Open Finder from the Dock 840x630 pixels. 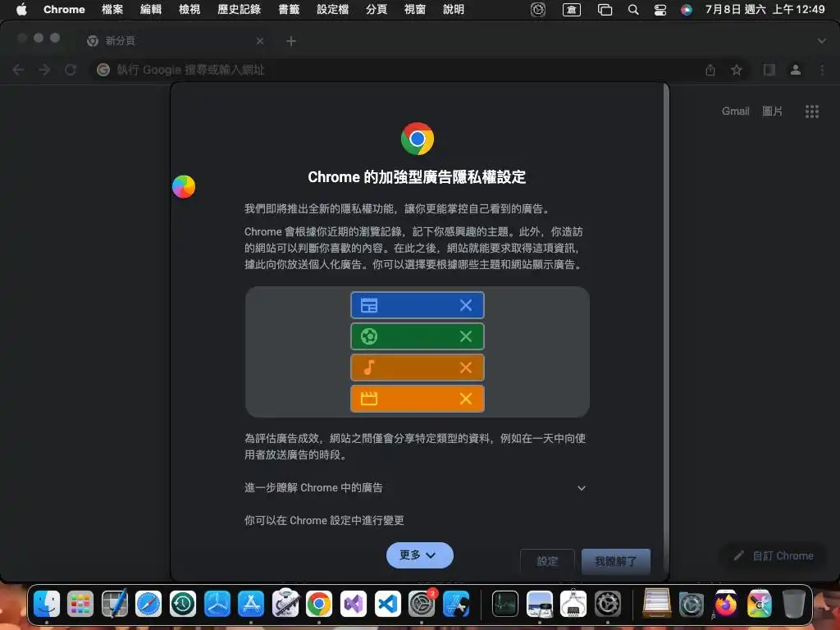[x=47, y=604]
